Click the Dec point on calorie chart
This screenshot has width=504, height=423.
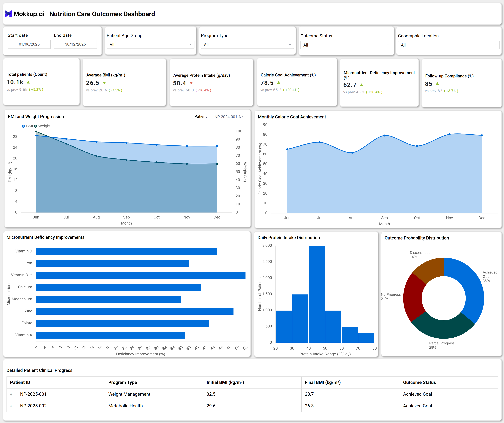coord(482,135)
